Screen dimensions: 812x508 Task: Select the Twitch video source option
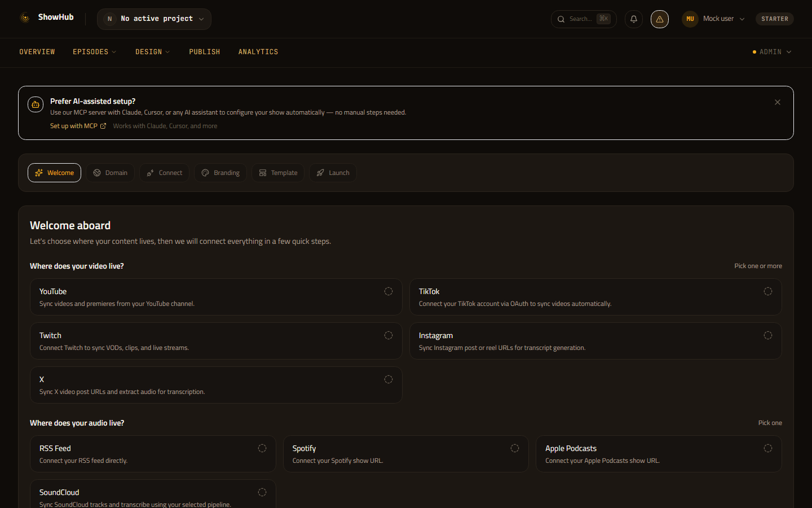(x=216, y=341)
